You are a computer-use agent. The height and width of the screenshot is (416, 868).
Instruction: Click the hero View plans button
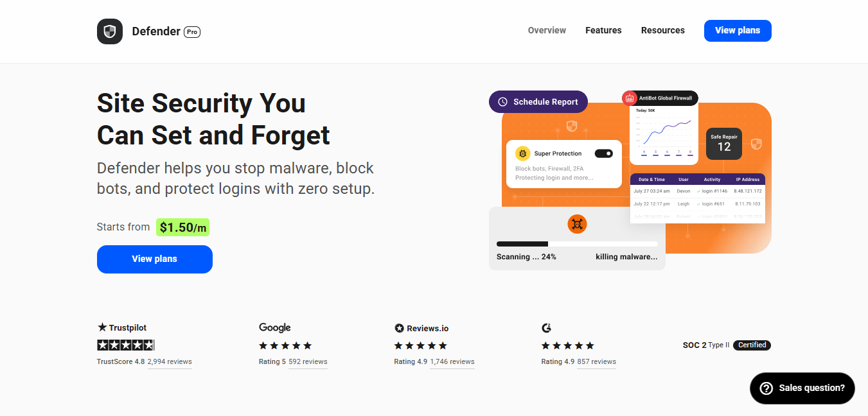[154, 259]
